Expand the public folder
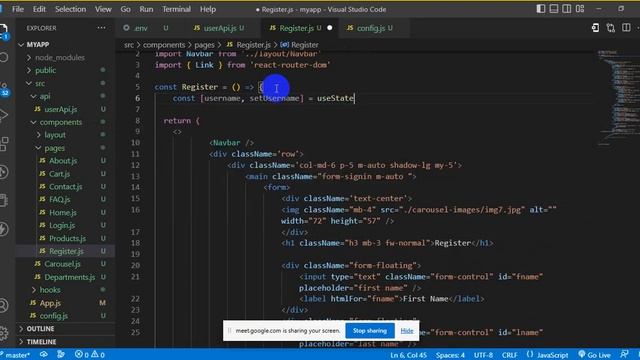 coord(45,70)
